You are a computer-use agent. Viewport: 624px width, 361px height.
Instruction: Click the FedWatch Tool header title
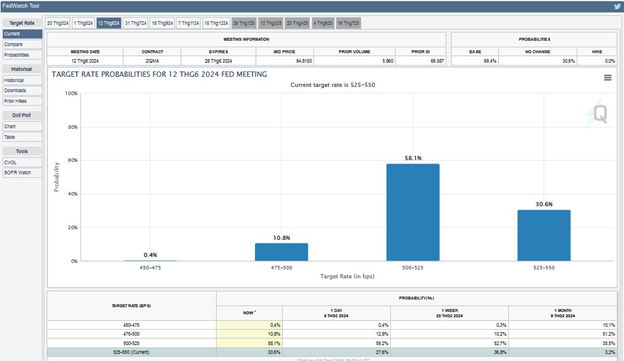[x=21, y=6]
